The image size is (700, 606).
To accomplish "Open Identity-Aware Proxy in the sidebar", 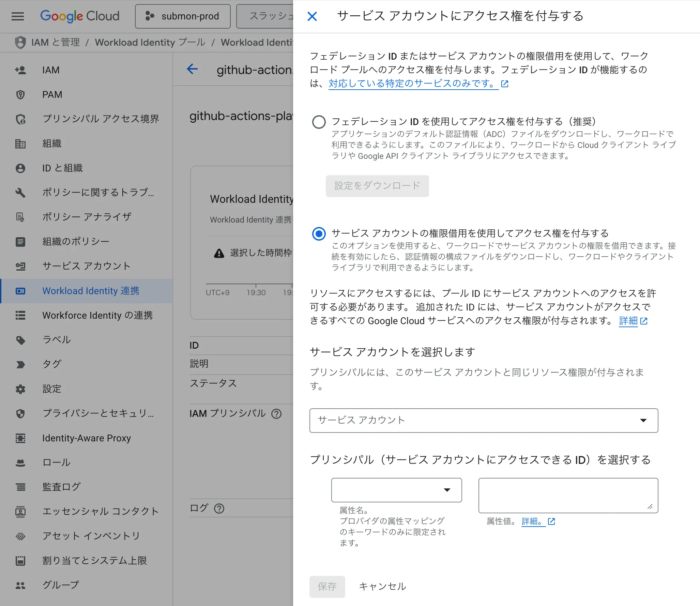I will click(86, 438).
